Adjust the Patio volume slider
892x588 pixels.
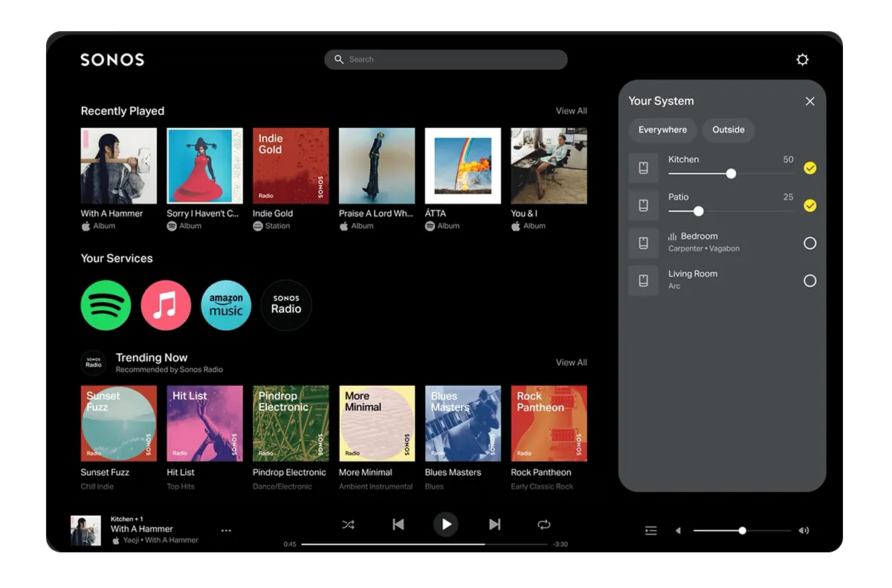[x=731, y=211]
